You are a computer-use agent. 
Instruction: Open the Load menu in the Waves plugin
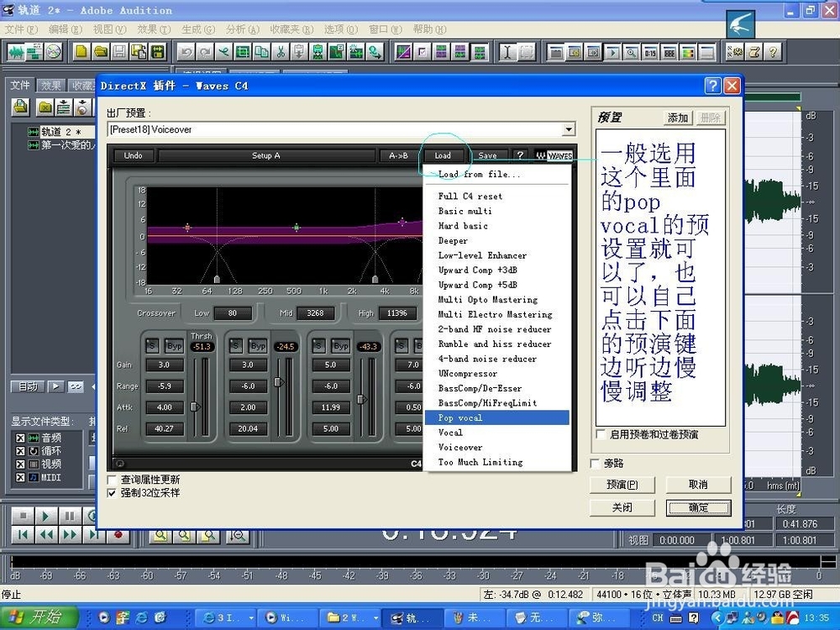tap(444, 155)
